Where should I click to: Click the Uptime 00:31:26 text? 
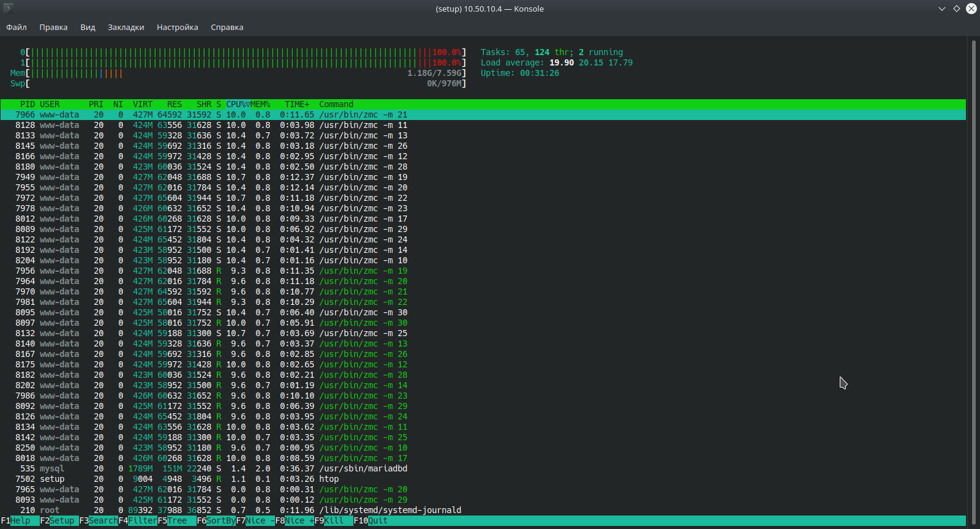click(x=520, y=73)
